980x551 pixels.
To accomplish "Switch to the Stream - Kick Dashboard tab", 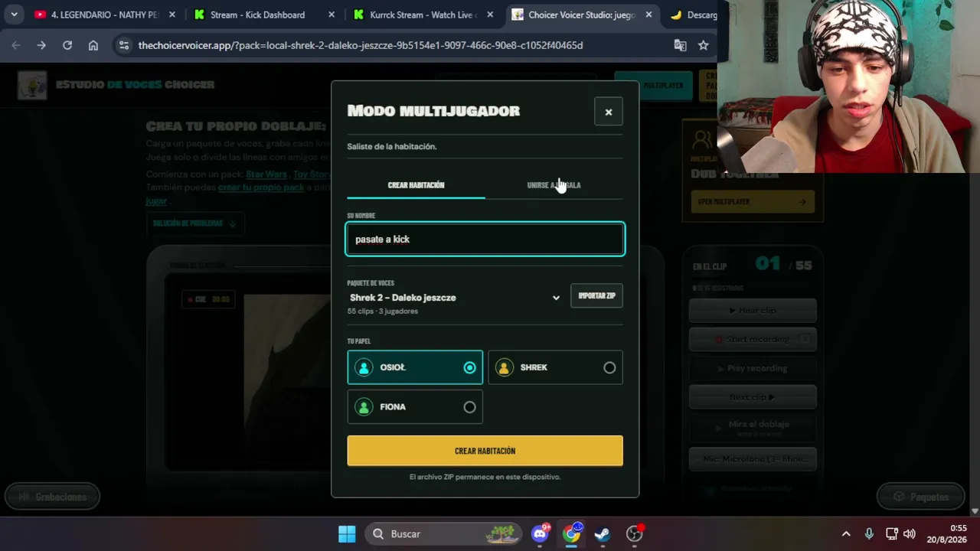I will [x=264, y=15].
